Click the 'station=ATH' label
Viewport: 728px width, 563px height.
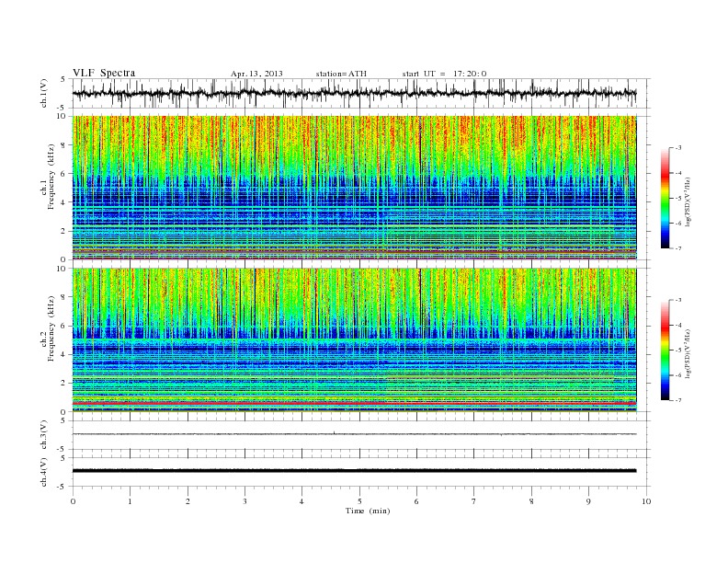coord(341,74)
